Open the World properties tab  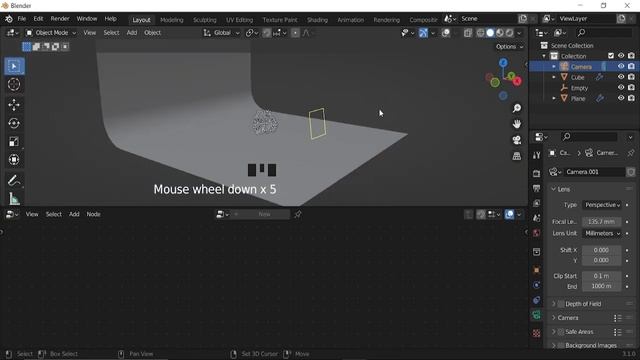536,233
